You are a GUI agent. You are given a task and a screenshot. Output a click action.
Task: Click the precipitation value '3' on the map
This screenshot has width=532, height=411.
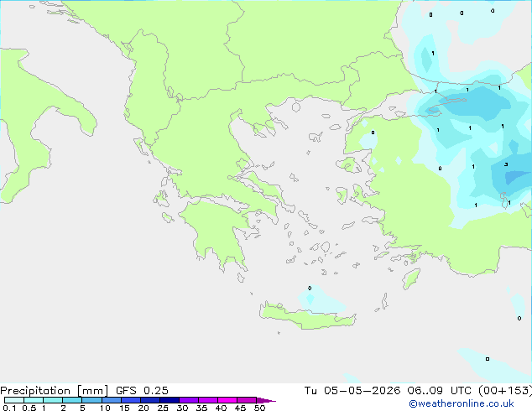pos(506,164)
